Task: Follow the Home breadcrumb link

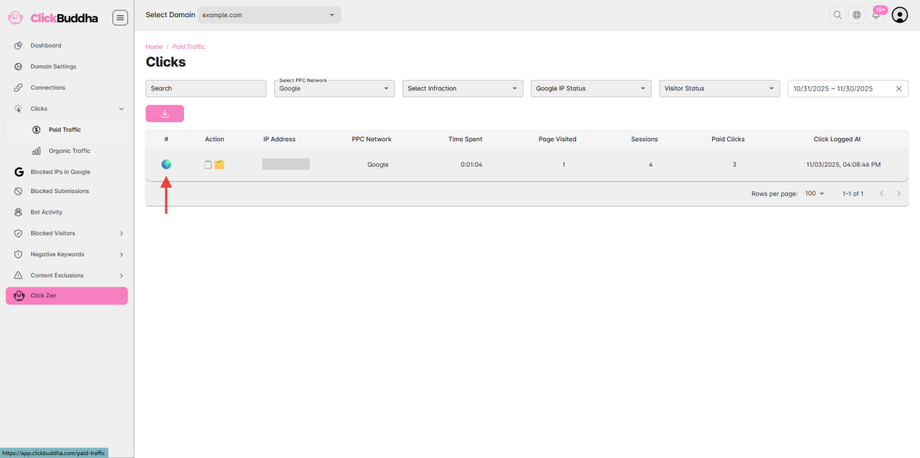Action: point(154,47)
